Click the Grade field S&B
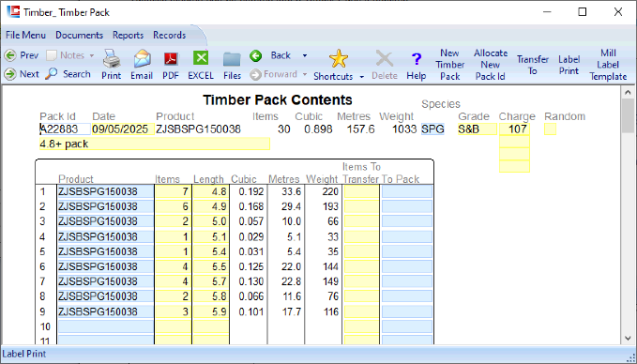This screenshot has width=637, height=364. [x=478, y=129]
